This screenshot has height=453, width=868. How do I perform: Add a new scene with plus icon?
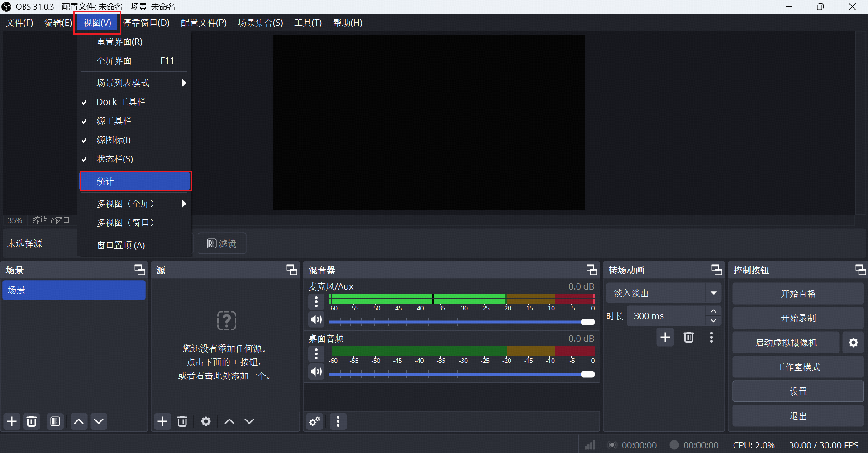12,421
